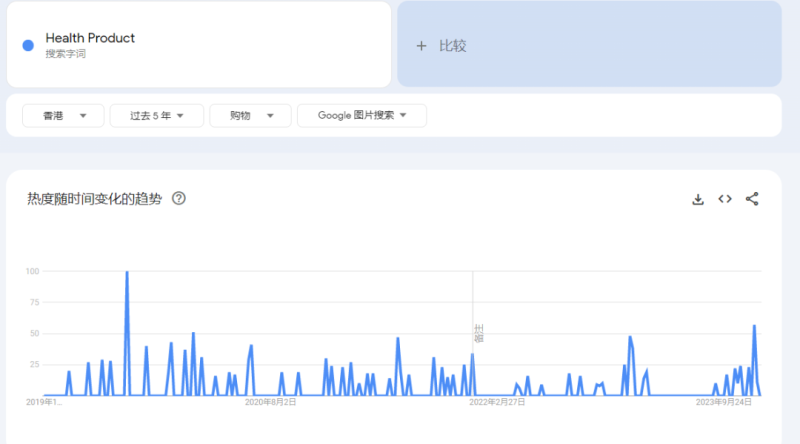The image size is (800, 444).
Task: Click the 2023年9月24日 axis date label
Action: pyautogui.click(x=724, y=402)
